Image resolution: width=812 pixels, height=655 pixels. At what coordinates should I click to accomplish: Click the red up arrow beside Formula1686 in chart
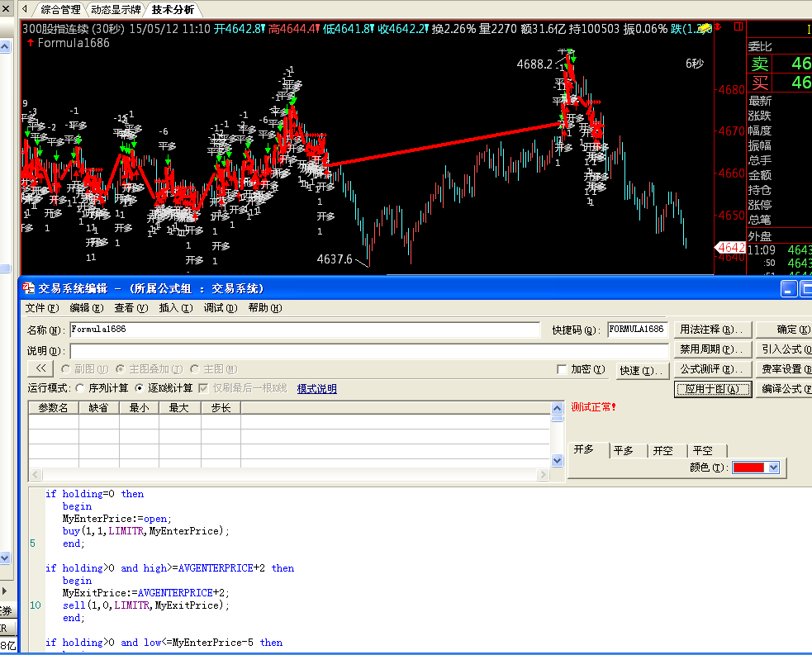(30, 42)
